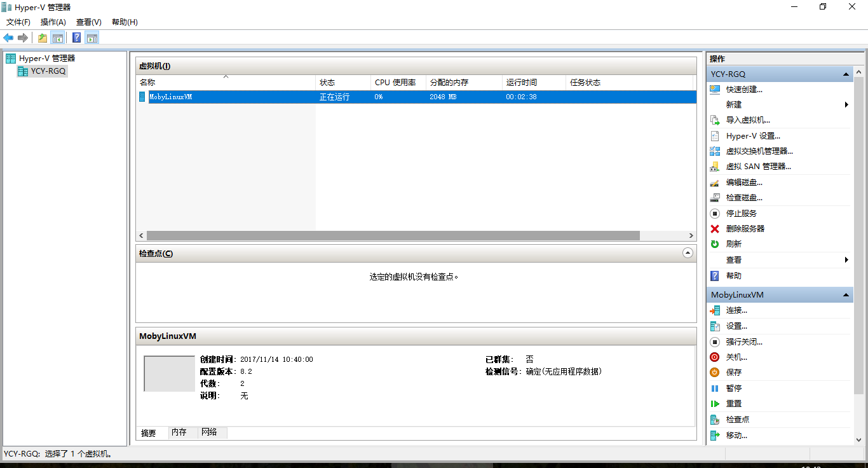This screenshot has width=868, height=468.
Task: Click the Actions pane scroll up arrow
Action: pyautogui.click(x=858, y=72)
